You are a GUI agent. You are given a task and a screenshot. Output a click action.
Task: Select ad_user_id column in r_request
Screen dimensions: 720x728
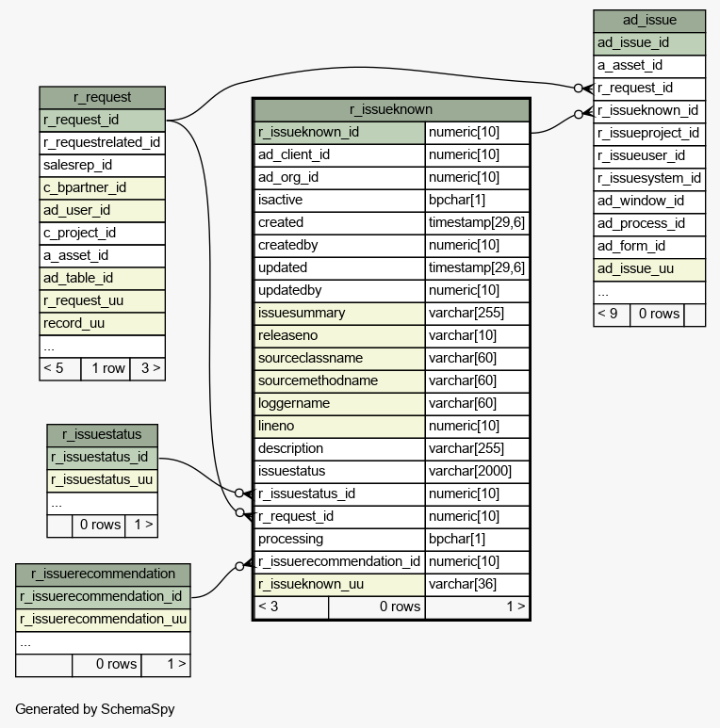pos(102,211)
